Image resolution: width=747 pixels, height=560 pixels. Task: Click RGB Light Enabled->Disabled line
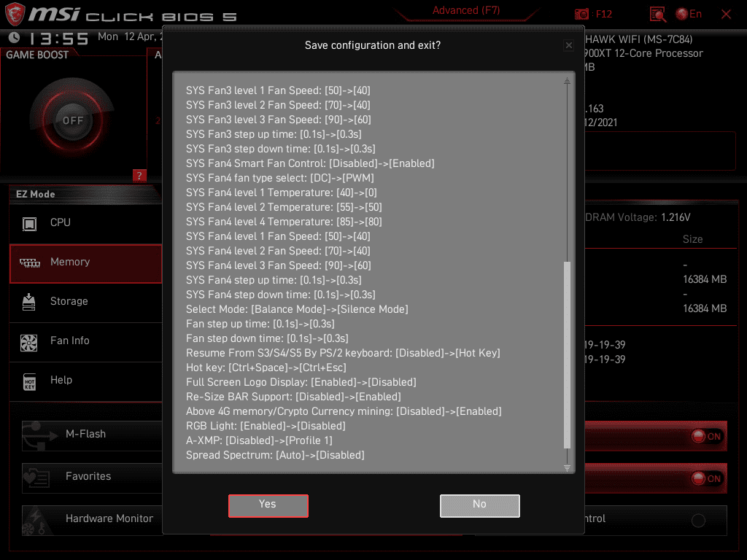(266, 426)
